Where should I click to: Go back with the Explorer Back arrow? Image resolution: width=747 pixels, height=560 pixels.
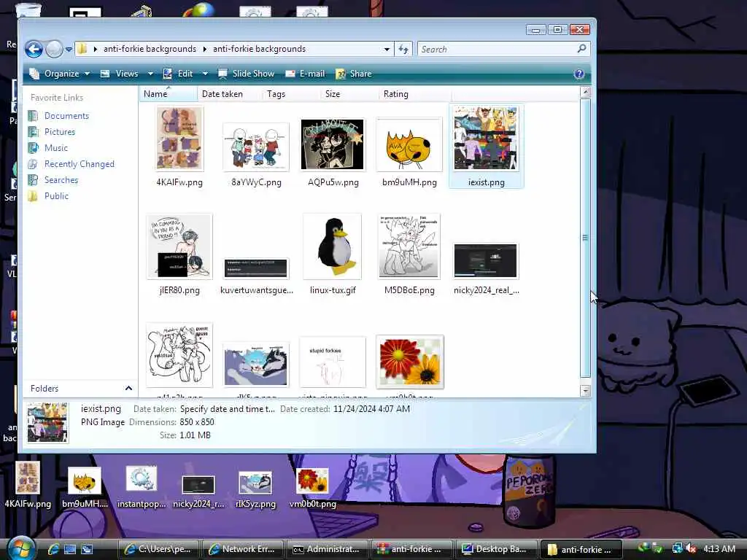pos(34,49)
